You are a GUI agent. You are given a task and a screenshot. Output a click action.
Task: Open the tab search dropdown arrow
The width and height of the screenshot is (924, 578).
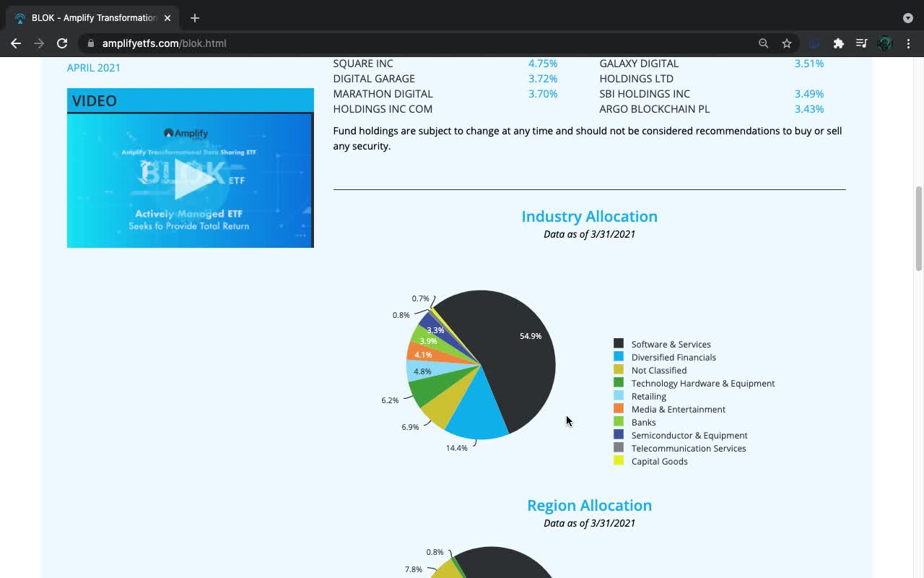point(907,18)
